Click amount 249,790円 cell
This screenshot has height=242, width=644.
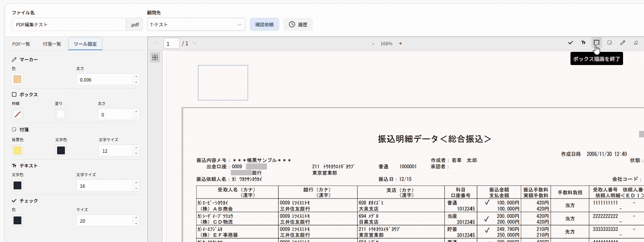(508, 229)
